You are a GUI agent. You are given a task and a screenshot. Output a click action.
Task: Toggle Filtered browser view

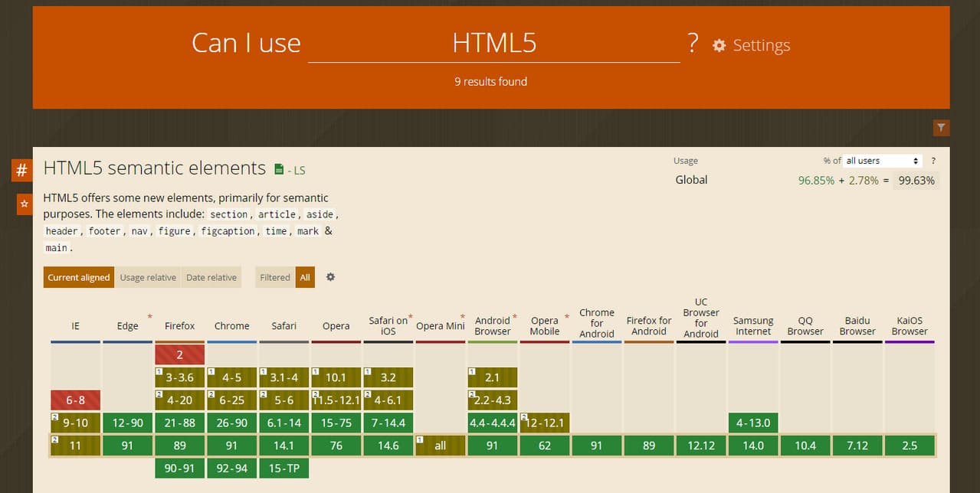click(274, 277)
